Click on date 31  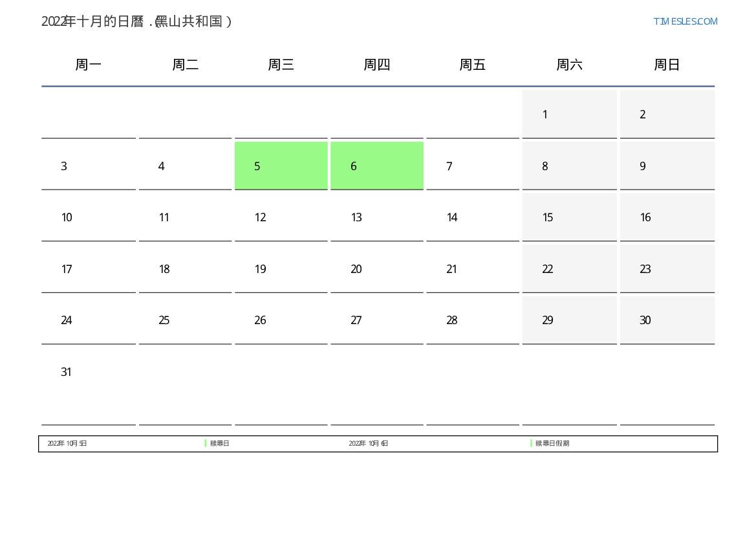click(x=66, y=372)
